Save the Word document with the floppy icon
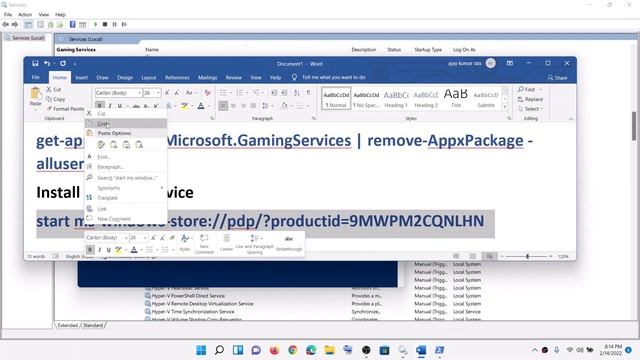This screenshot has height=360, width=640. (x=35, y=64)
